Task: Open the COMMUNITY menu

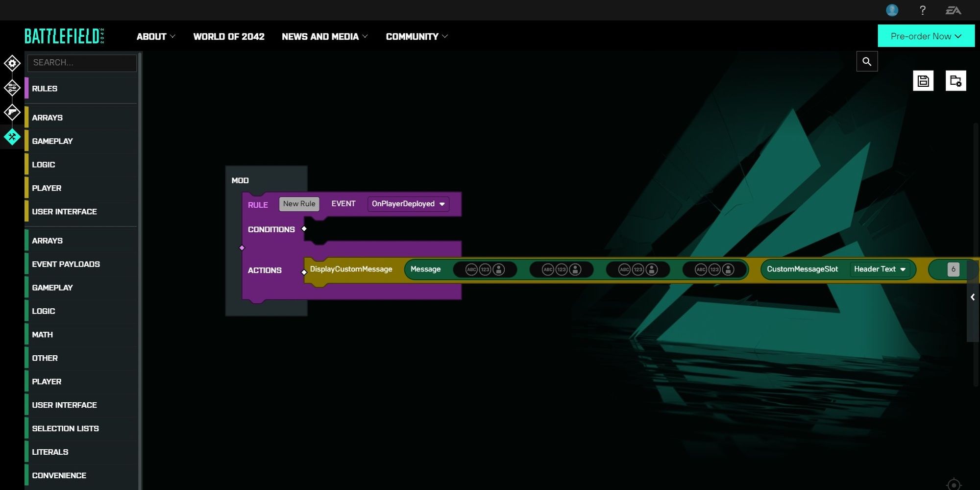Action: point(416,37)
